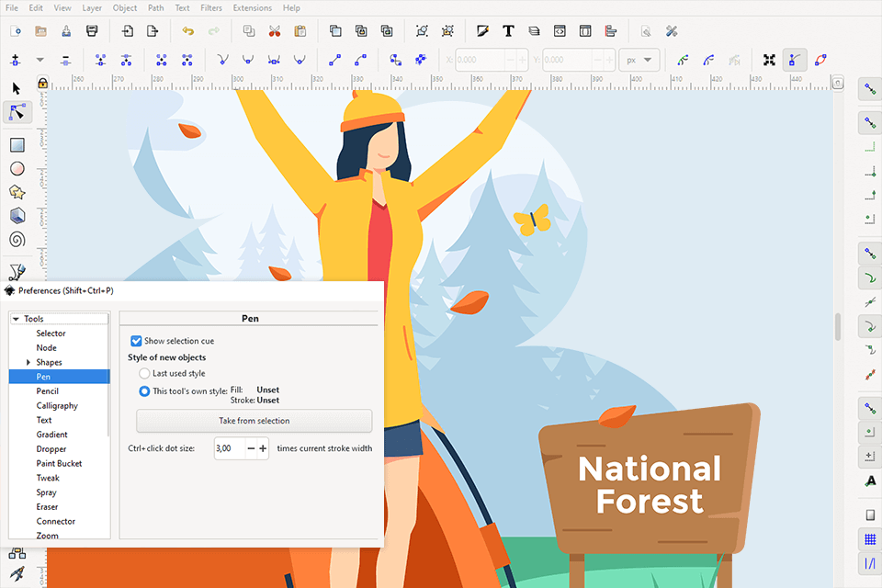Select Pencil in preferences tree
The image size is (882, 588).
(47, 391)
